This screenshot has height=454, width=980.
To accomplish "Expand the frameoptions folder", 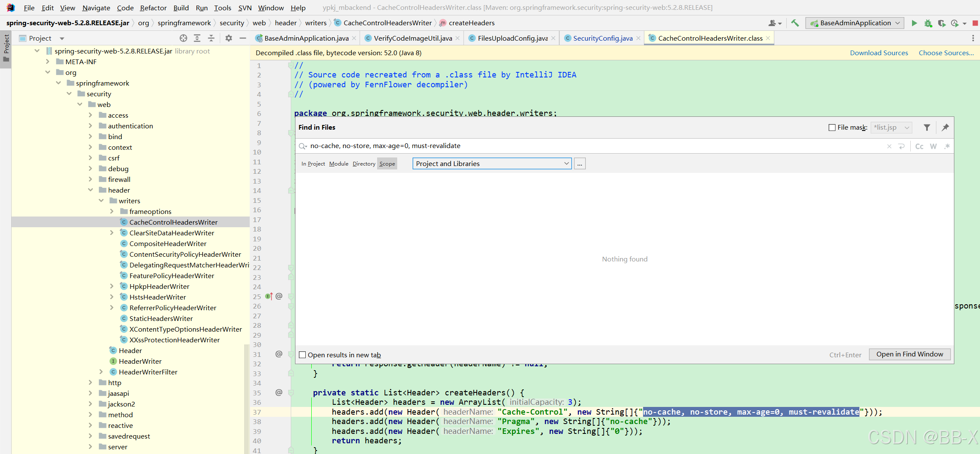I will point(112,211).
